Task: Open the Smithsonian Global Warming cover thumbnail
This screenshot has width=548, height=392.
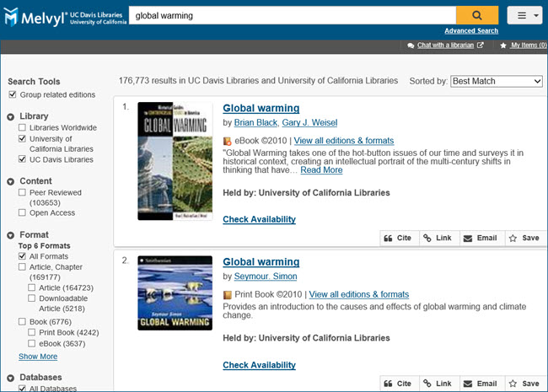Action: [175, 293]
